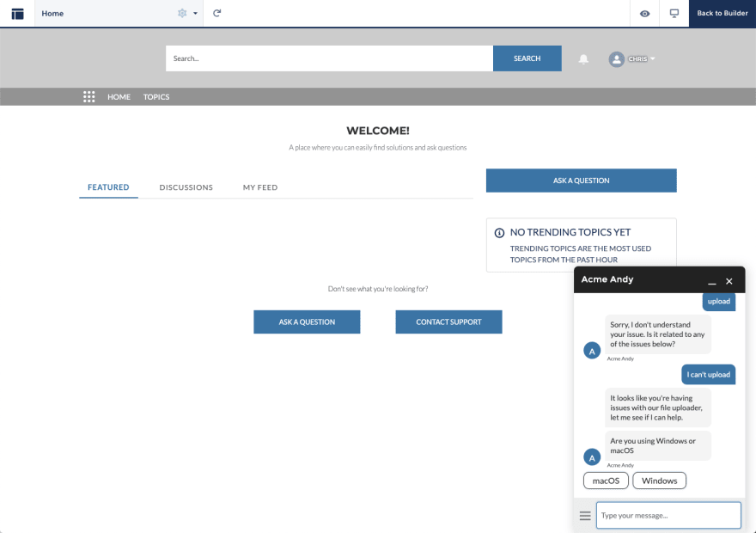The height and width of the screenshot is (533, 756).
Task: Open the chat options hamburger menu
Action: click(585, 516)
